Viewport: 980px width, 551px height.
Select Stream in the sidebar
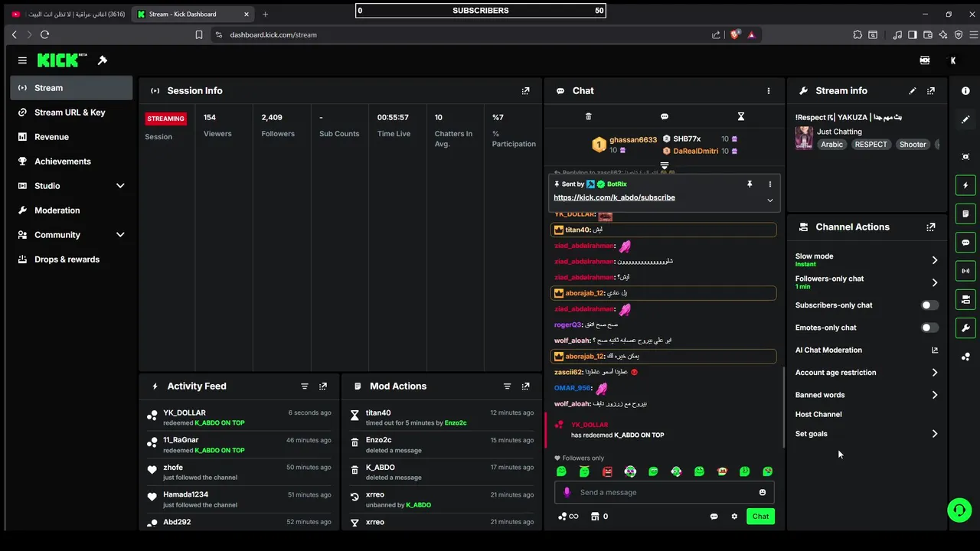[72, 88]
